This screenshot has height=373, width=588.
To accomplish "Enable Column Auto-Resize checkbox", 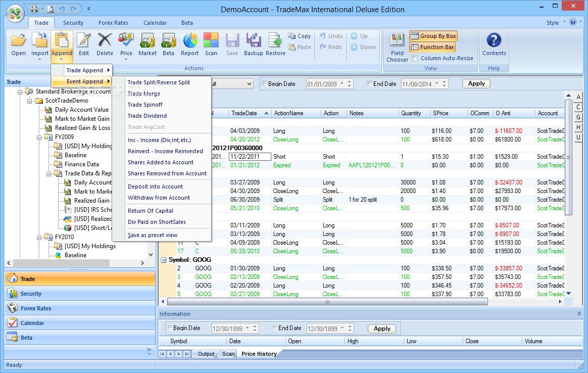I will pos(415,58).
